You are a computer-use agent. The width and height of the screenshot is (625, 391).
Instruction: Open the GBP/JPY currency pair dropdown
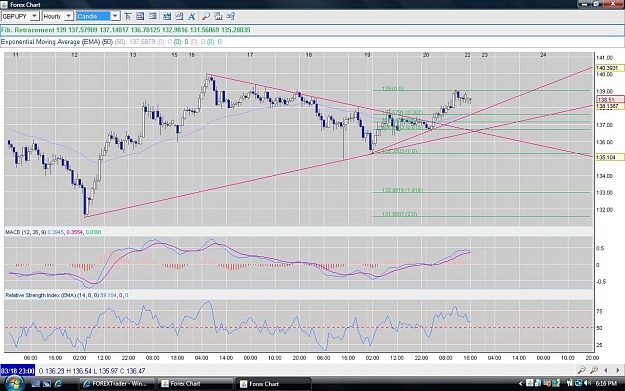[x=35, y=16]
